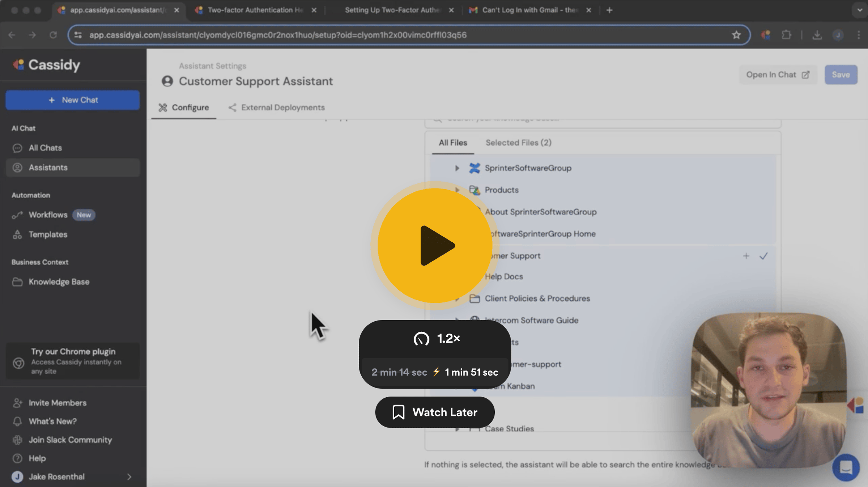Screen dimensions: 868x487
Task: Switch to the Configure tab
Action: tap(184, 107)
